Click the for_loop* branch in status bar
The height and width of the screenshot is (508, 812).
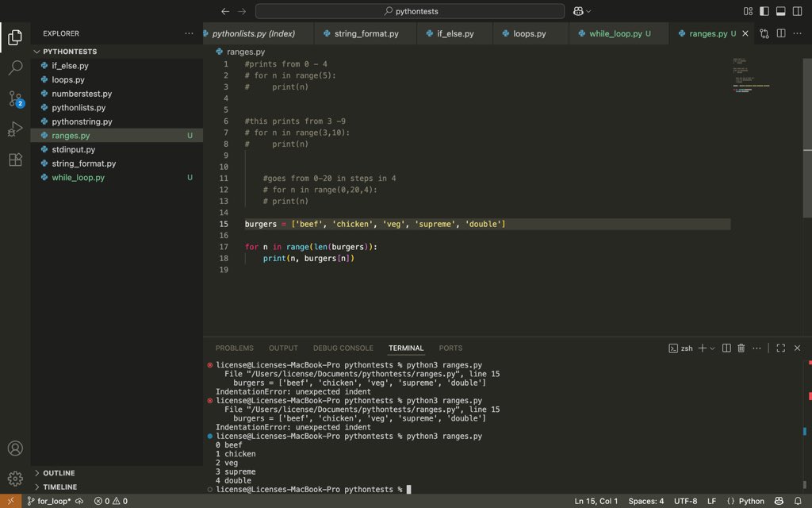click(x=49, y=501)
